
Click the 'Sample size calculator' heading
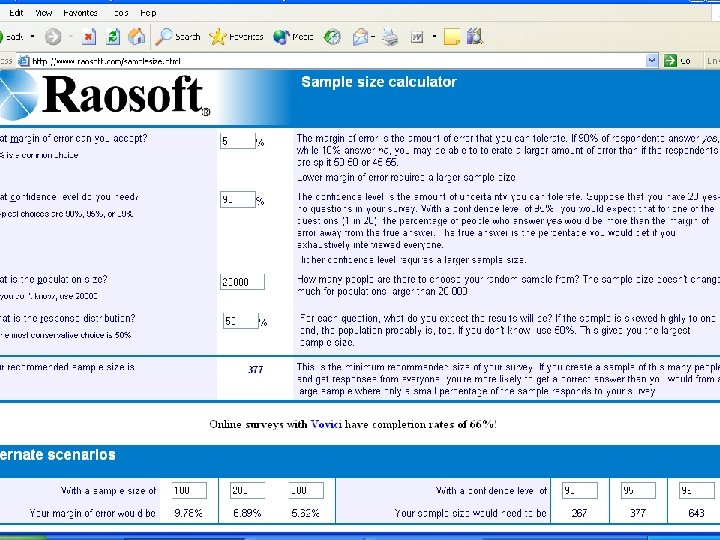(379, 82)
